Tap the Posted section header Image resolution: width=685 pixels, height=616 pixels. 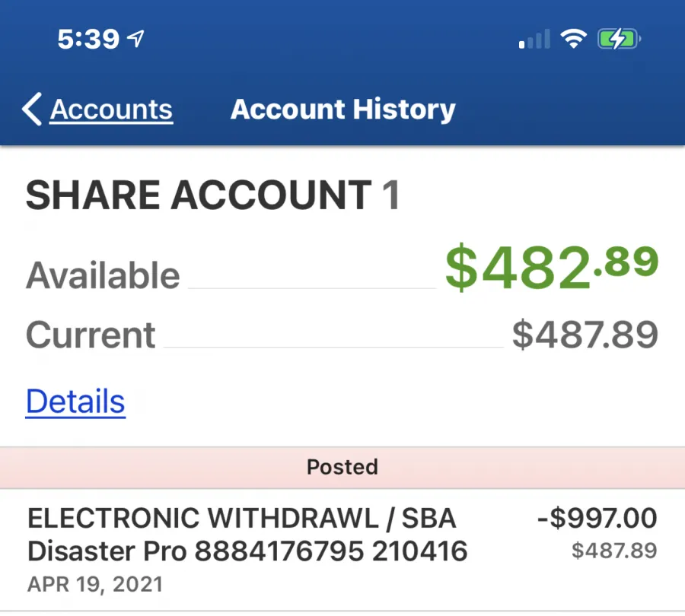342,467
